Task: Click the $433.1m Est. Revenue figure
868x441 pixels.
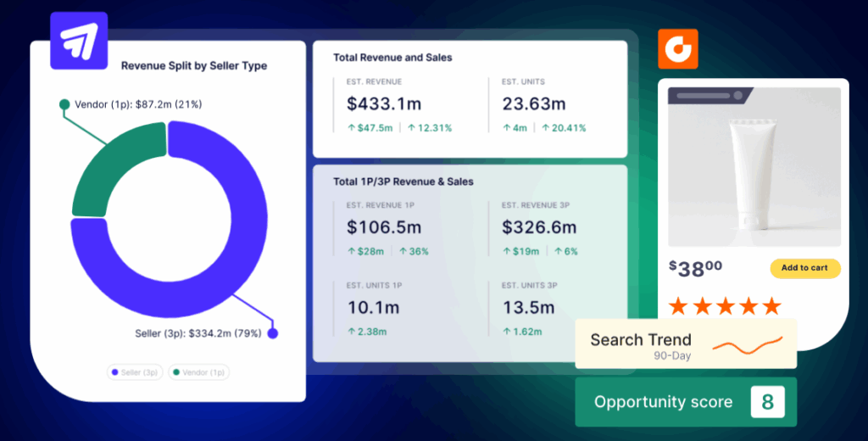Action: [384, 104]
